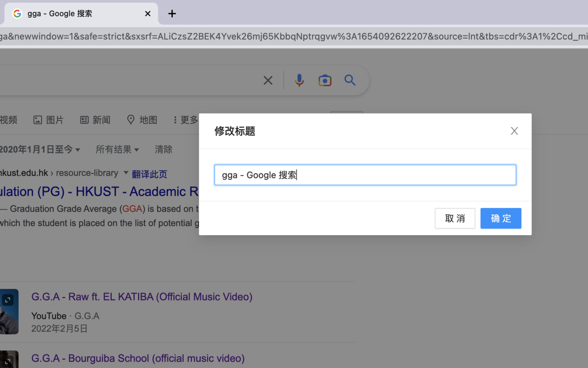Click the Bourguiba School video thumbnail

[9, 359]
